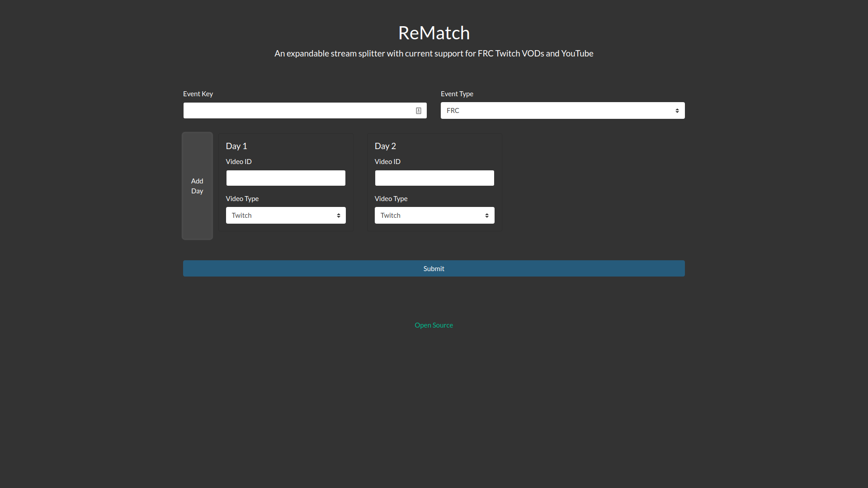The width and height of the screenshot is (868, 488).
Task: Click the autofill icon in Event Key field
Action: [419, 111]
